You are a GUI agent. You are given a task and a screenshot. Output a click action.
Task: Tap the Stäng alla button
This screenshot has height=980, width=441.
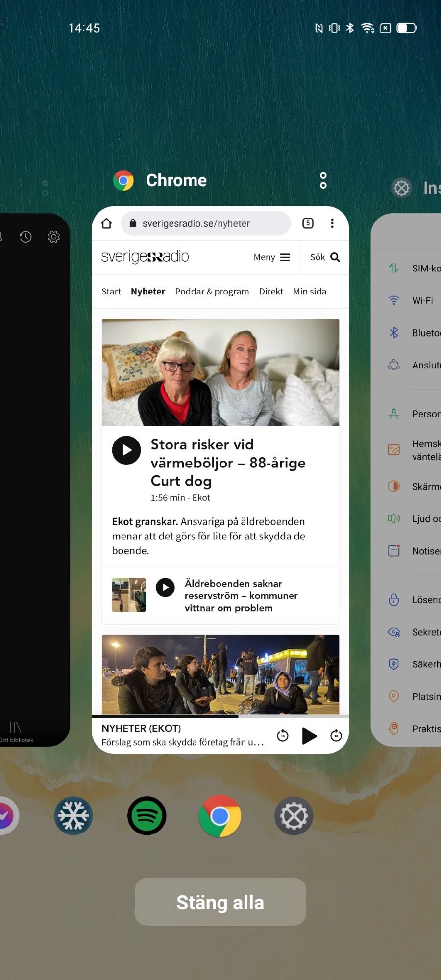(220, 902)
